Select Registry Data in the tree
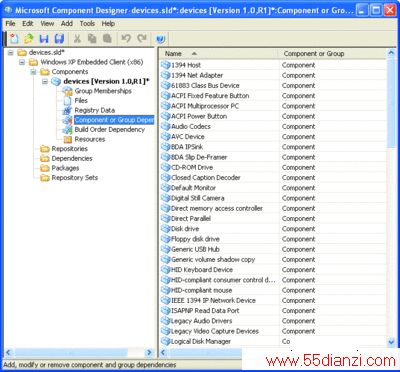 95,110
